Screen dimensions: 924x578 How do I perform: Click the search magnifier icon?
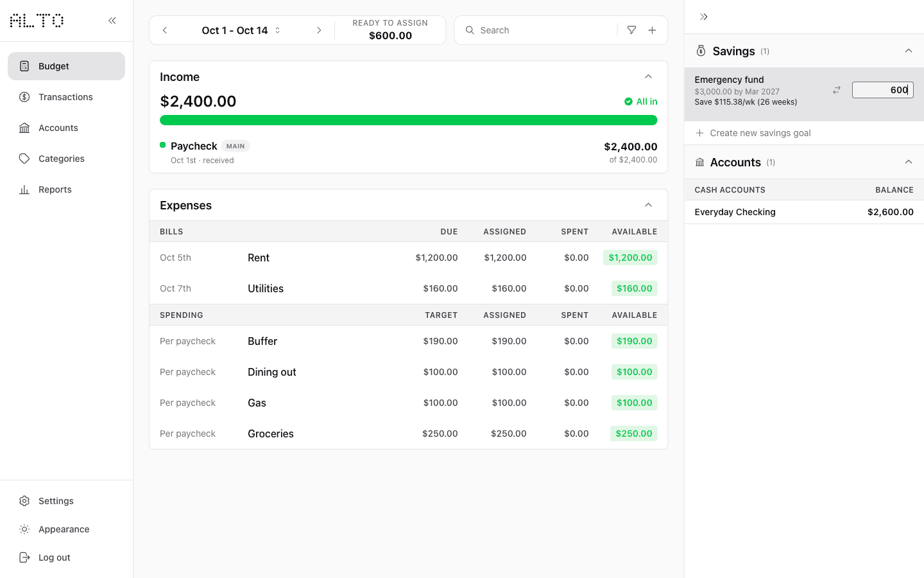click(x=470, y=30)
